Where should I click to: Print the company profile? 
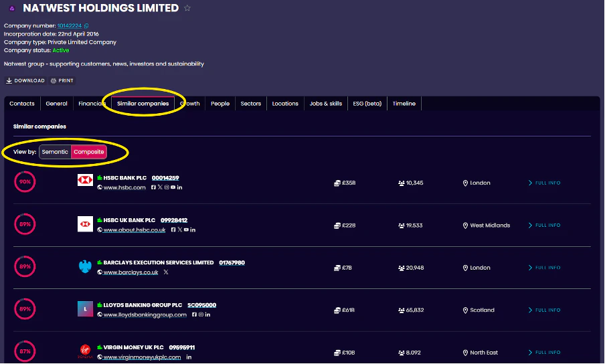tap(62, 80)
